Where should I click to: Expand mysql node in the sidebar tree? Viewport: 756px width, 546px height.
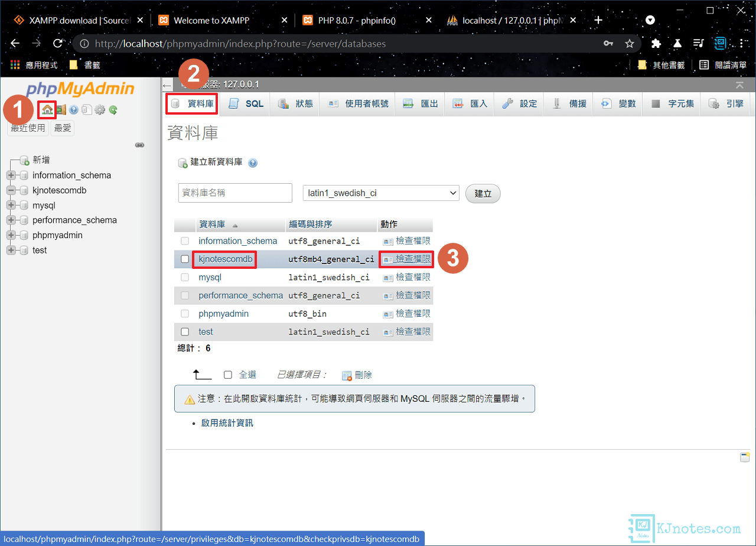click(x=11, y=206)
